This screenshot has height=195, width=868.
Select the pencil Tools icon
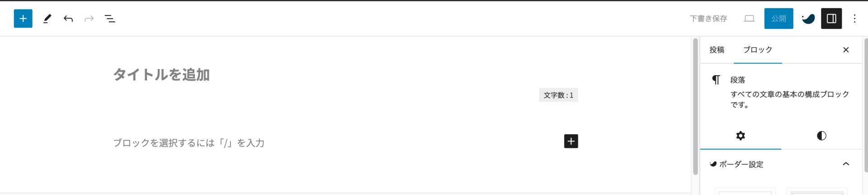click(47, 19)
